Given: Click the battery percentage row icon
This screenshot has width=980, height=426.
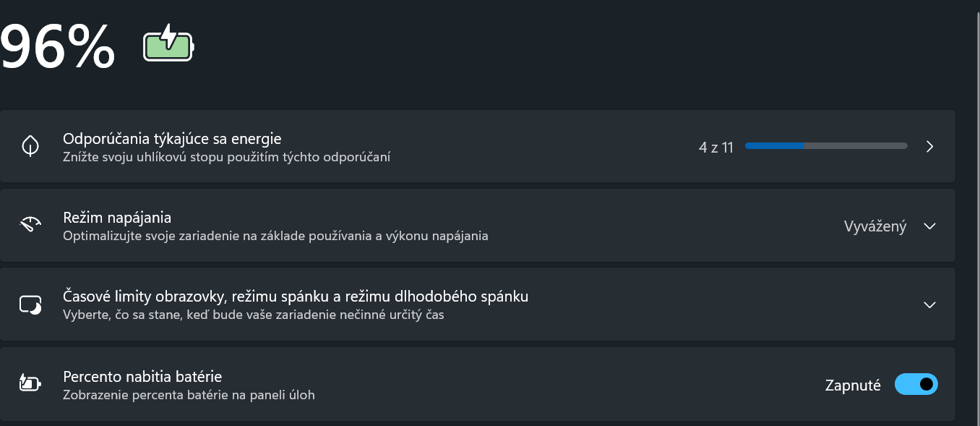Looking at the screenshot, I should click(30, 384).
